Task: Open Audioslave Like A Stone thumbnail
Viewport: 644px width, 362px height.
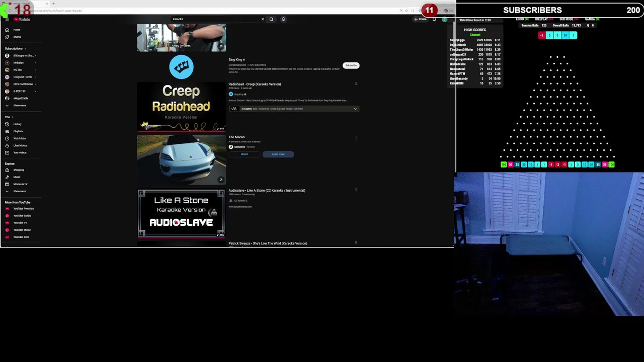Action: pyautogui.click(x=181, y=213)
